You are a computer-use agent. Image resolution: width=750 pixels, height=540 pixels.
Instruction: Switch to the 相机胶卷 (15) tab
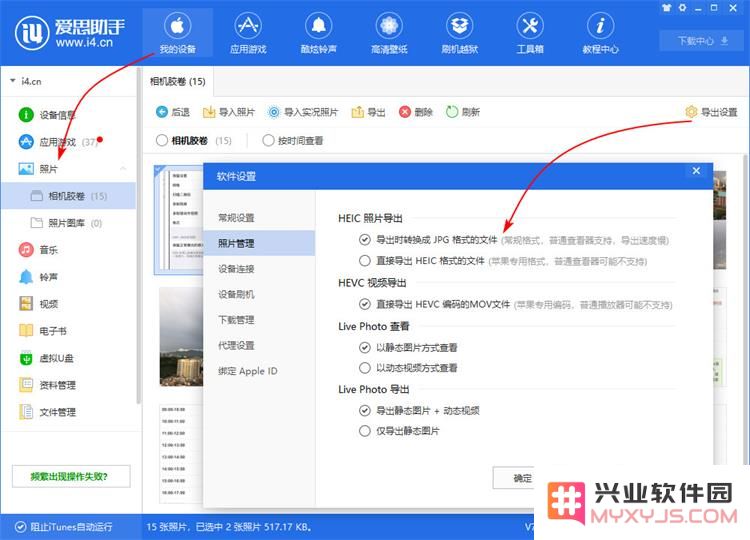(x=178, y=81)
